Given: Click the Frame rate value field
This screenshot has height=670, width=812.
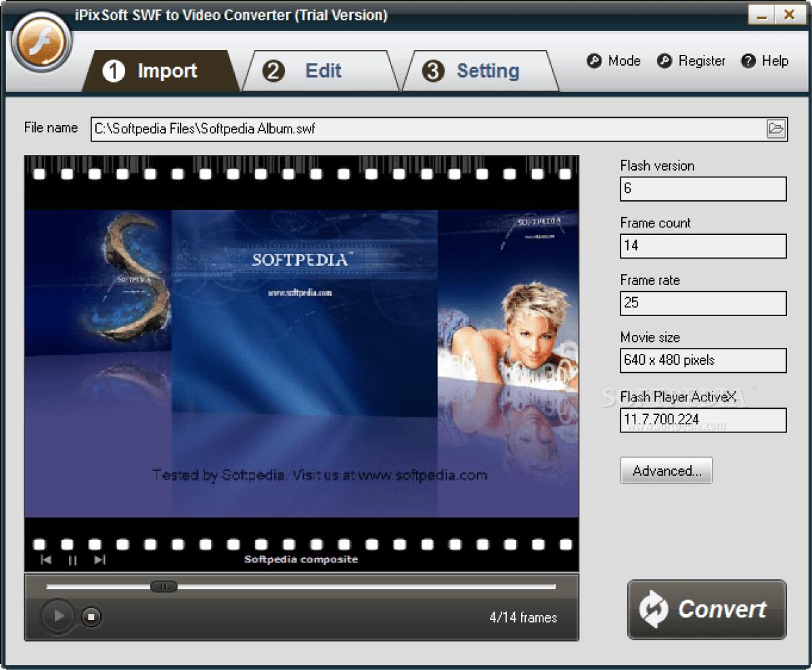Looking at the screenshot, I should [702, 303].
